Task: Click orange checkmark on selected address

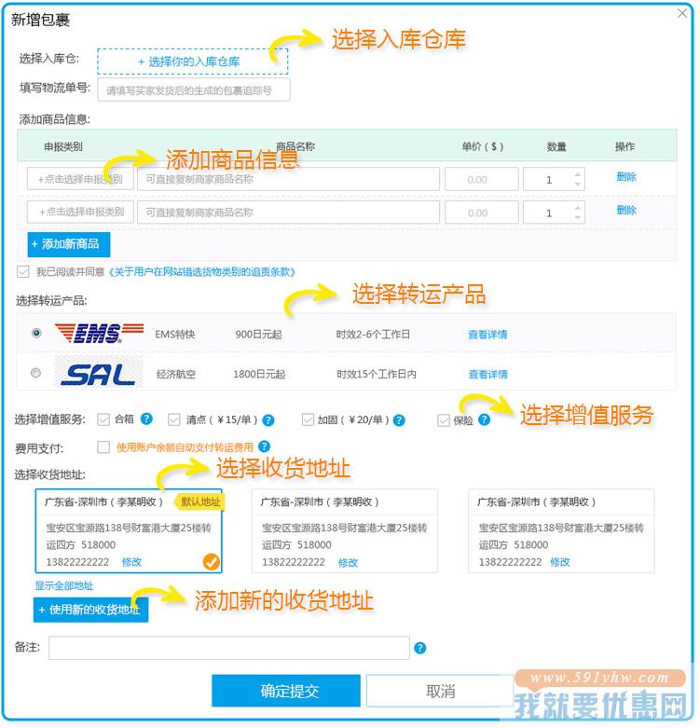Action: [x=212, y=562]
